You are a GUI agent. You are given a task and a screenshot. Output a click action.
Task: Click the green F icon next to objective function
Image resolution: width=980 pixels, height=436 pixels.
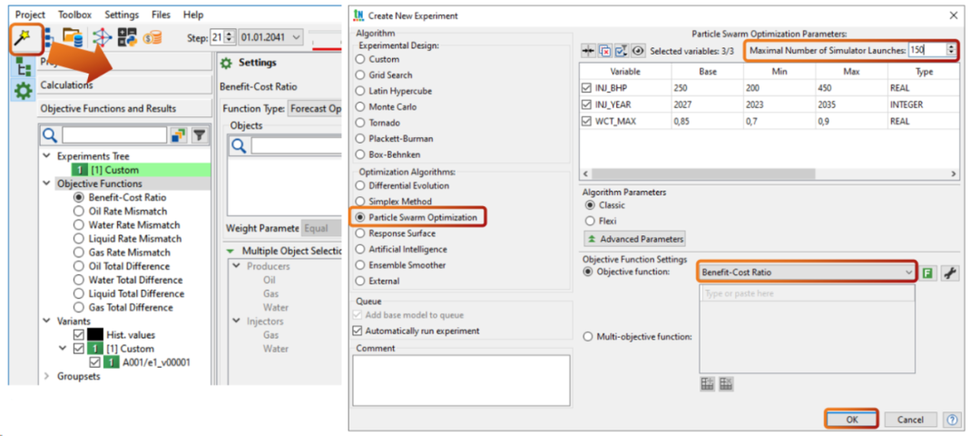coord(928,272)
